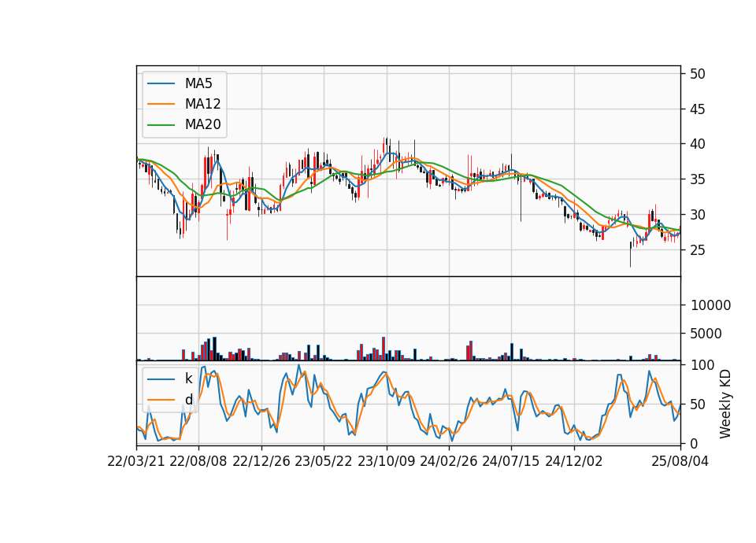Click the price axis value 25
756x543 pixels.
[x=698, y=250]
